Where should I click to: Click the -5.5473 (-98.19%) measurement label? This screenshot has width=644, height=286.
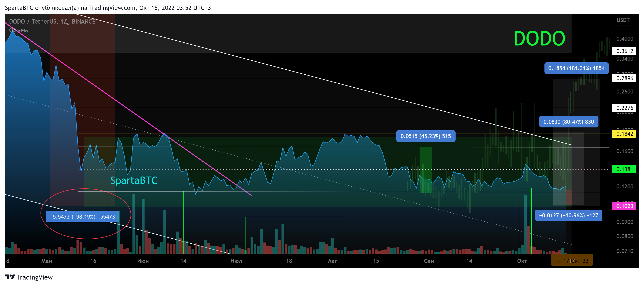pyautogui.click(x=82, y=217)
